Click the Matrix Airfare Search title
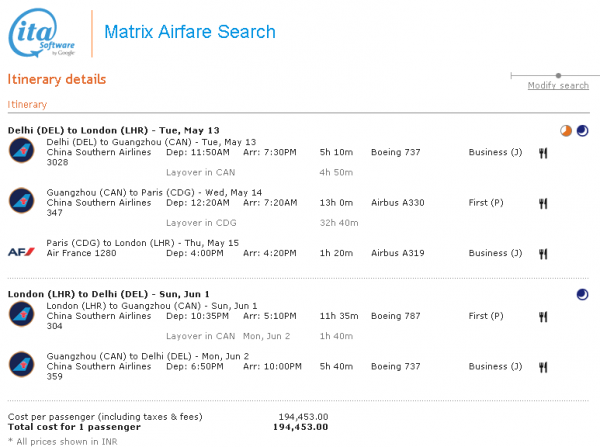 pyautogui.click(x=190, y=32)
